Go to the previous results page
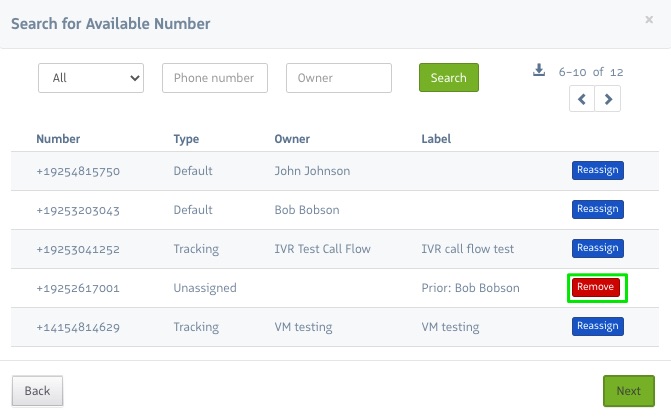This screenshot has width=671, height=418. coord(582,98)
